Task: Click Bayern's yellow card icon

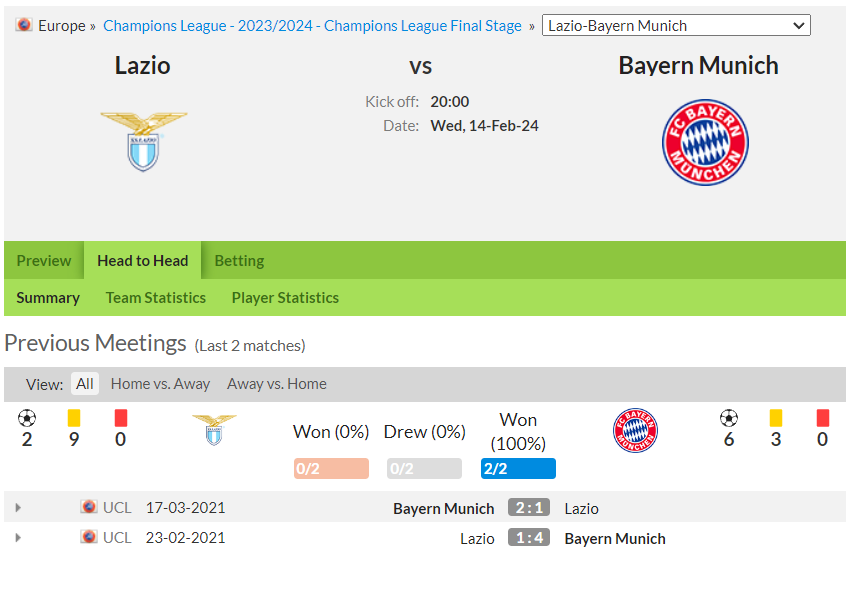Action: coord(776,418)
